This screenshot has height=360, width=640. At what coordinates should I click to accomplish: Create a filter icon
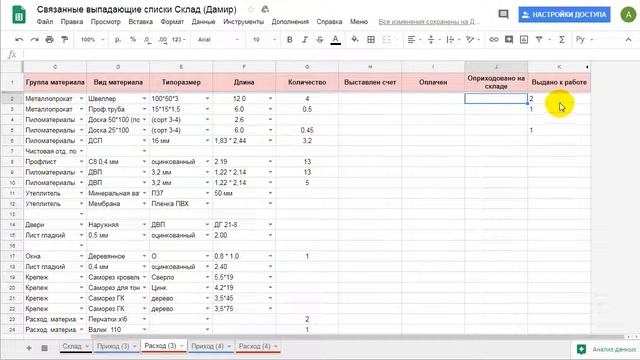539,40
